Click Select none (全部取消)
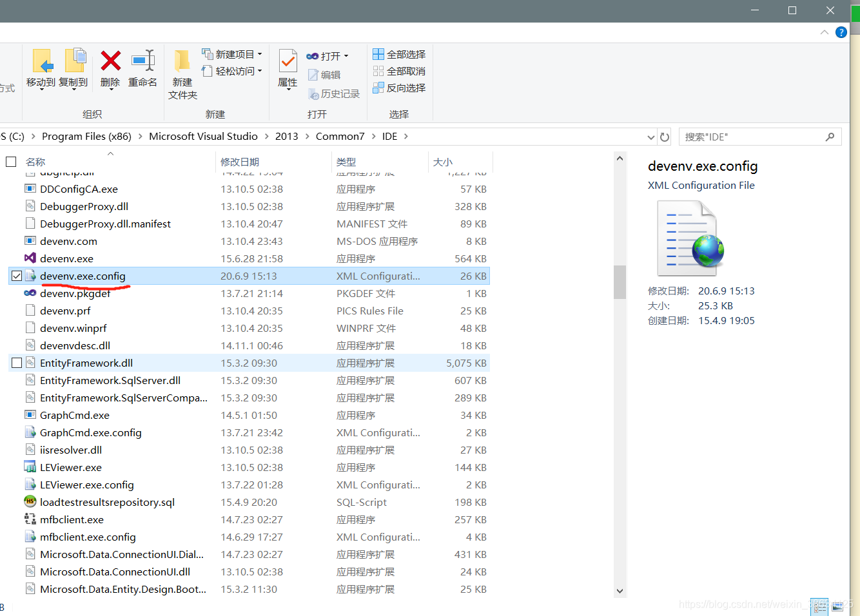This screenshot has width=860, height=616. (399, 71)
